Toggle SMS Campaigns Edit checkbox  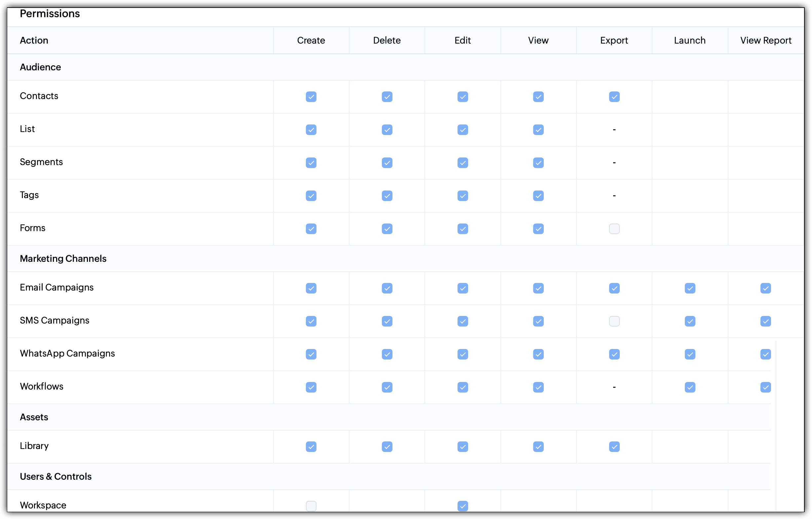click(x=462, y=321)
